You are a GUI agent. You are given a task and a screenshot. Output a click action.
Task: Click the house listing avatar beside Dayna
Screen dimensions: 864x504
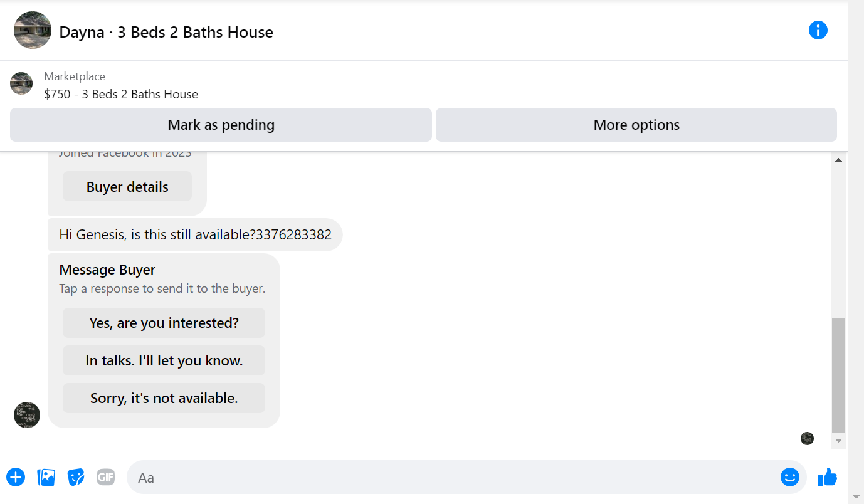pos(33,30)
